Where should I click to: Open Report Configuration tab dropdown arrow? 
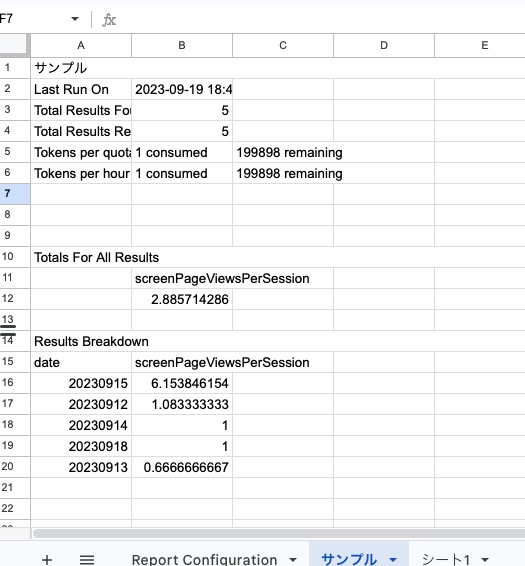point(293,560)
